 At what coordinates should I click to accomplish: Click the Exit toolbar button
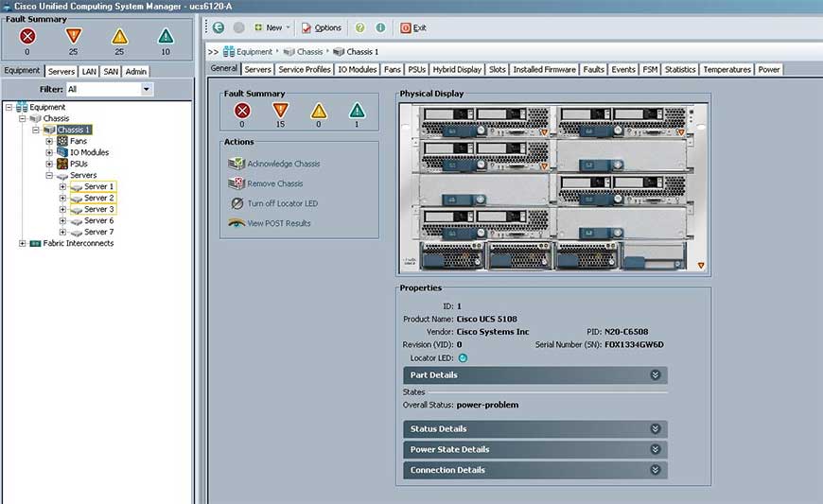point(413,27)
